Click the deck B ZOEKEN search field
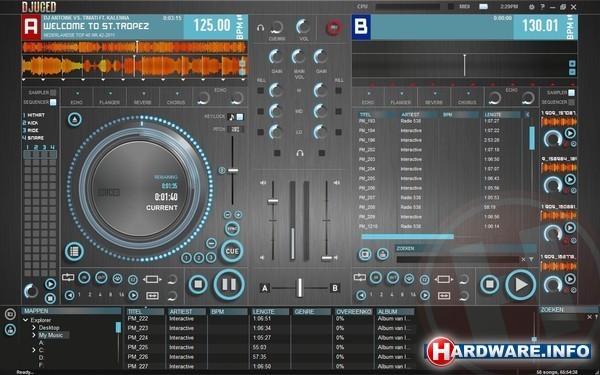Viewport: 600px width, 375px height. (458, 259)
